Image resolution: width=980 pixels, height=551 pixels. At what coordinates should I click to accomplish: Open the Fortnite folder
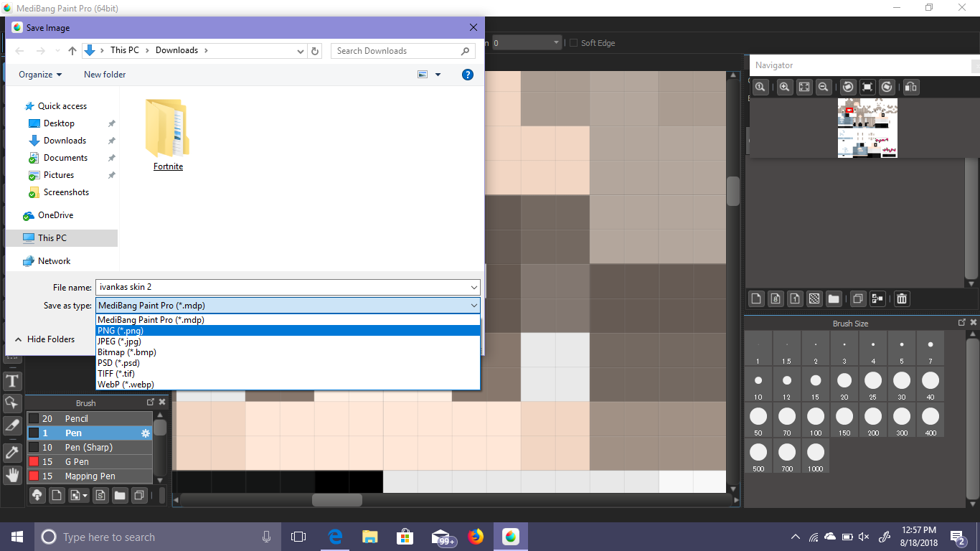168,135
